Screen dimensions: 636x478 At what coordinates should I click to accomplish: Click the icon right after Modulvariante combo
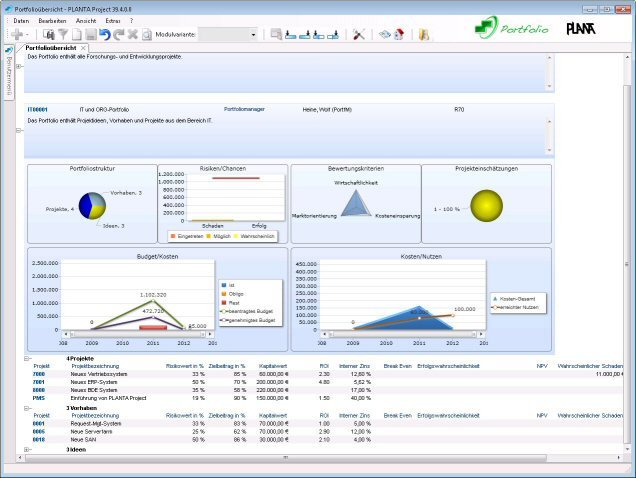click(276, 34)
